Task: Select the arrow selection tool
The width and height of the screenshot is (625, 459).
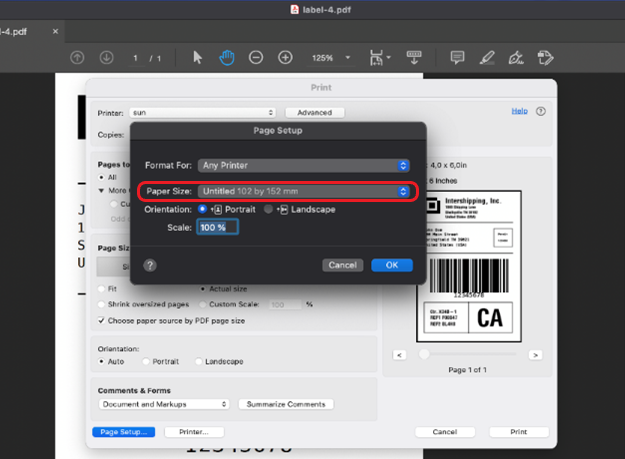Action: point(197,58)
